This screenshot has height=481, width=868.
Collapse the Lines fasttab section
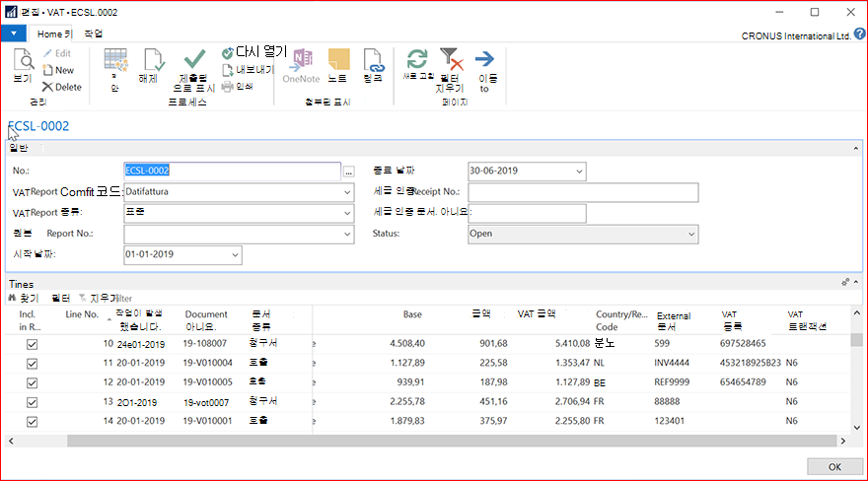[x=856, y=283]
